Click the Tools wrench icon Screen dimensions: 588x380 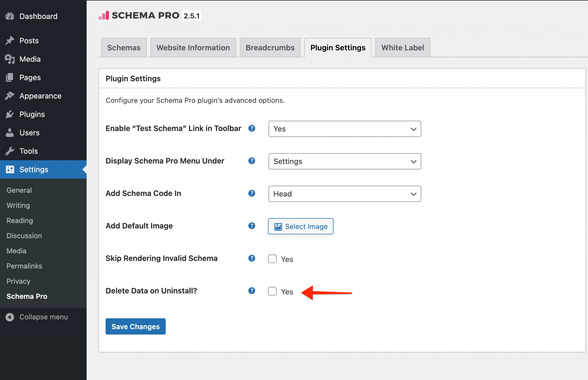(9, 151)
